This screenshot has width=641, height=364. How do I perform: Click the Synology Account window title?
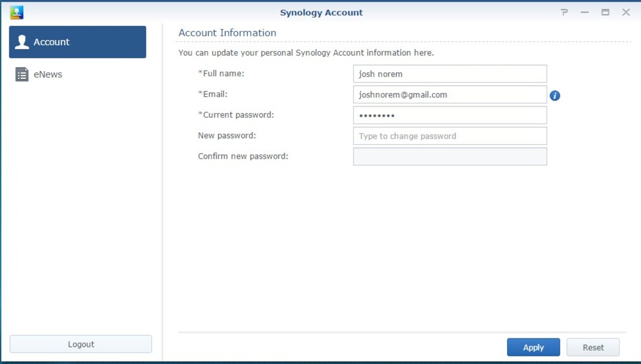(321, 13)
